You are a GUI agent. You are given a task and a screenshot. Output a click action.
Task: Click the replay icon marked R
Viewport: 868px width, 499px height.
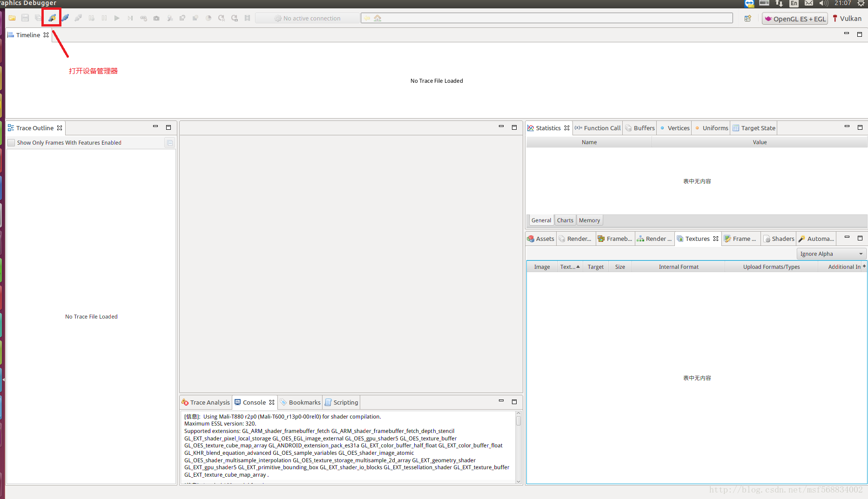pyautogui.click(x=222, y=18)
